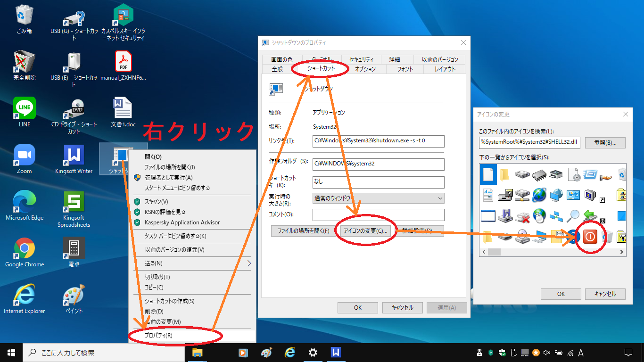
Task: Click the taskbar search box ここに入力して検索
Action: [x=104, y=352]
